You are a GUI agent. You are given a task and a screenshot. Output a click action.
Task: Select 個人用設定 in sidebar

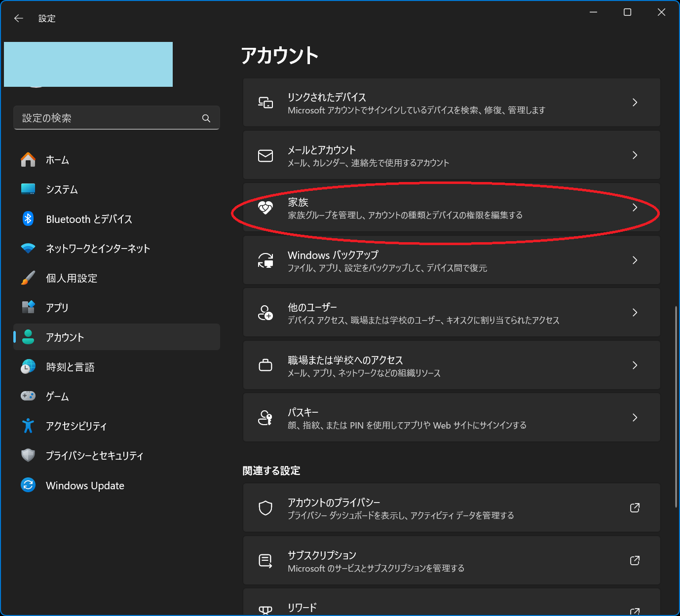pyautogui.click(x=116, y=278)
